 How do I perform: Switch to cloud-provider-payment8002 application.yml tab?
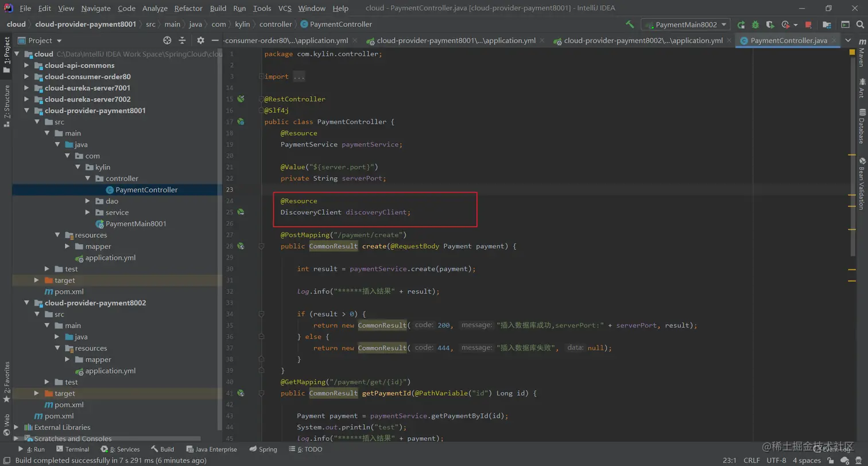[x=643, y=40]
